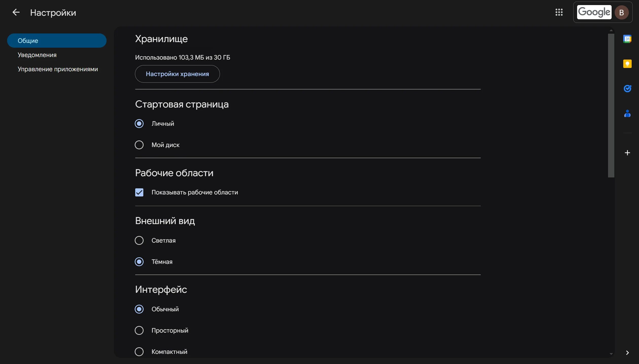The width and height of the screenshot is (639, 364).
Task: Select the Мой диск start page option
Action: pos(139,145)
